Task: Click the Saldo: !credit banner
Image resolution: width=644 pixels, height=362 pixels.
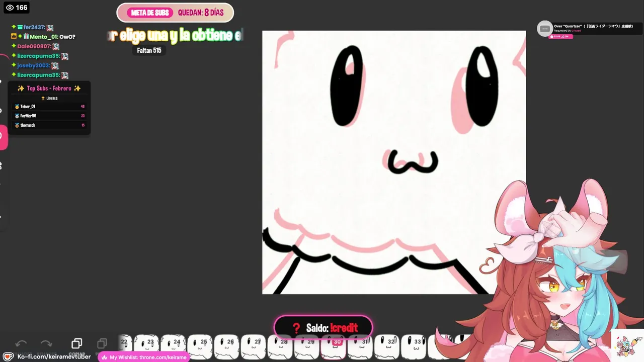Action: pyautogui.click(x=323, y=328)
